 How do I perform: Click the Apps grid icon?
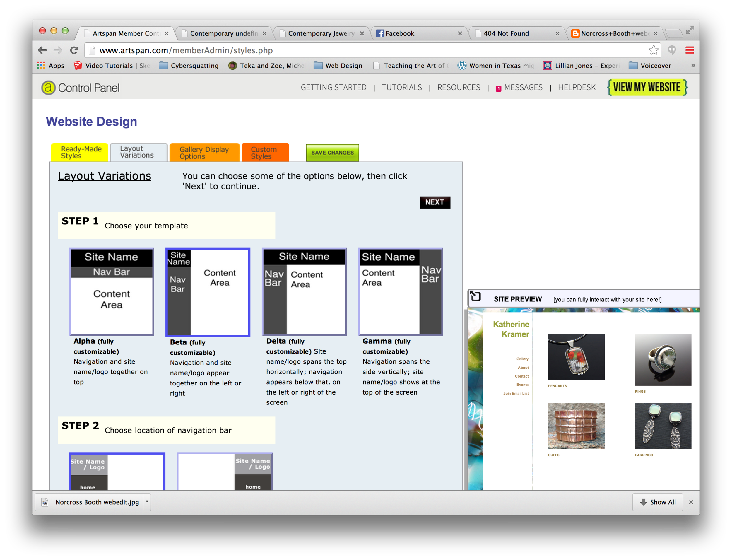(41, 65)
